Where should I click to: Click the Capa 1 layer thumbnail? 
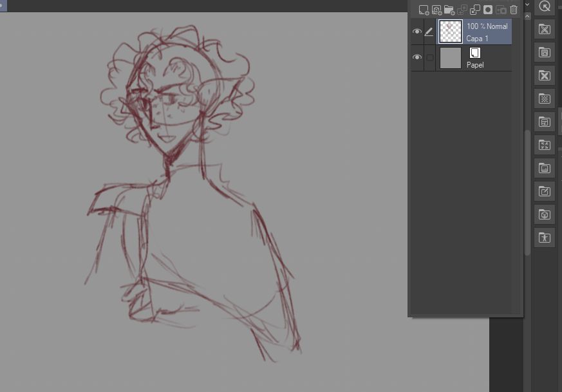pos(451,32)
